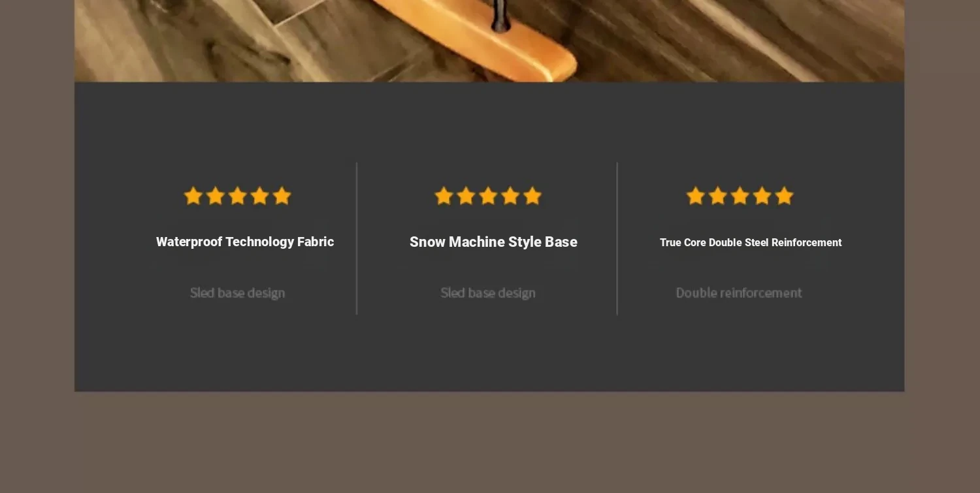Click the Waterproof Technology Fabric heading
980x493 pixels.
245,242
